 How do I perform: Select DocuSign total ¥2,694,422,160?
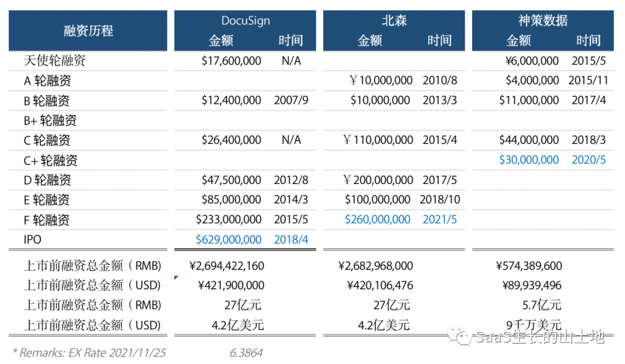[226, 266]
